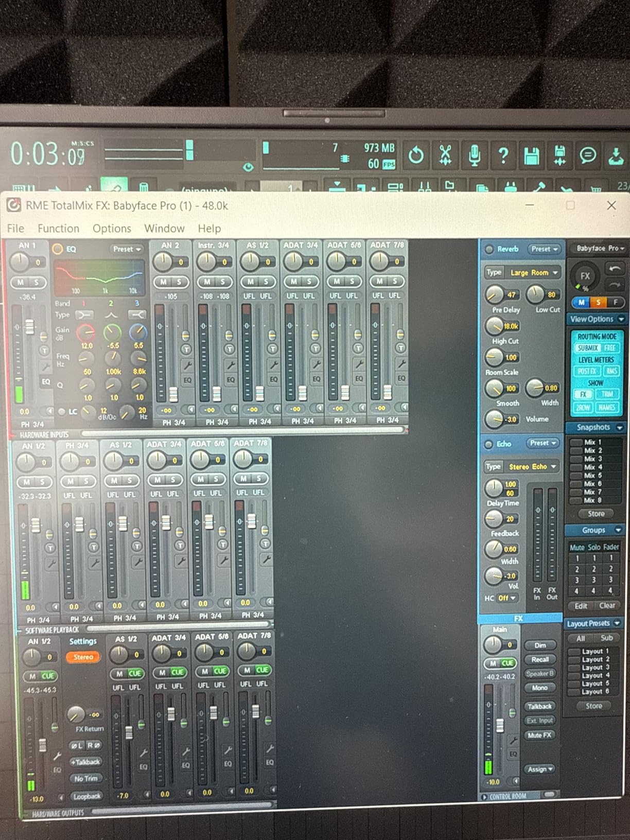Enable the LC low cut toggle
Screen dimensions: 630x840
(x=62, y=412)
